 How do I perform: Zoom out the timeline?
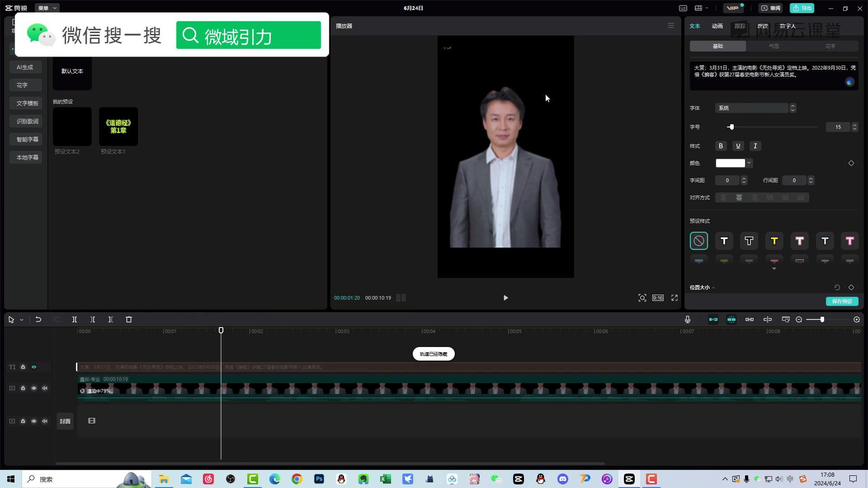point(799,319)
